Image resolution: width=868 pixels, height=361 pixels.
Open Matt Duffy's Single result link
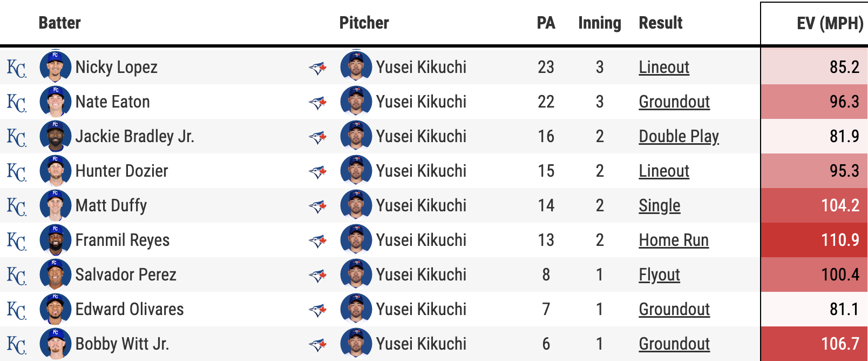[x=659, y=206]
